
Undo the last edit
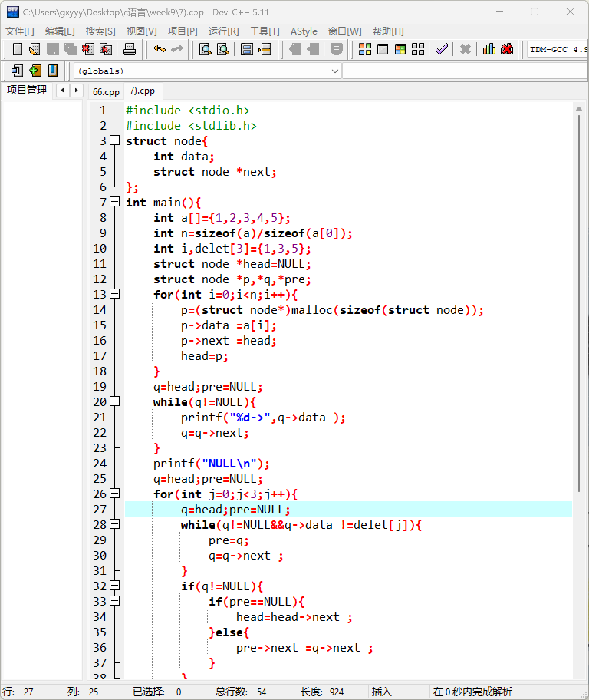click(x=159, y=49)
